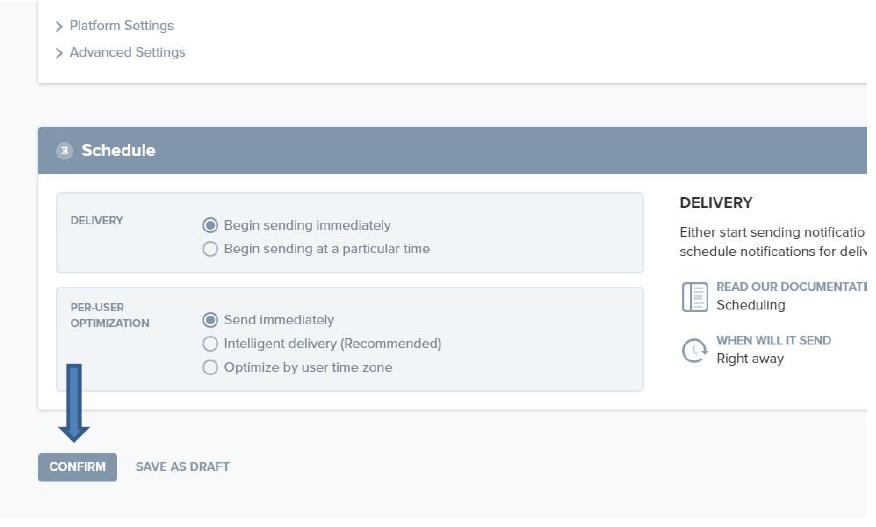
Task: Click the Schedule section header bar
Action: click(450, 151)
